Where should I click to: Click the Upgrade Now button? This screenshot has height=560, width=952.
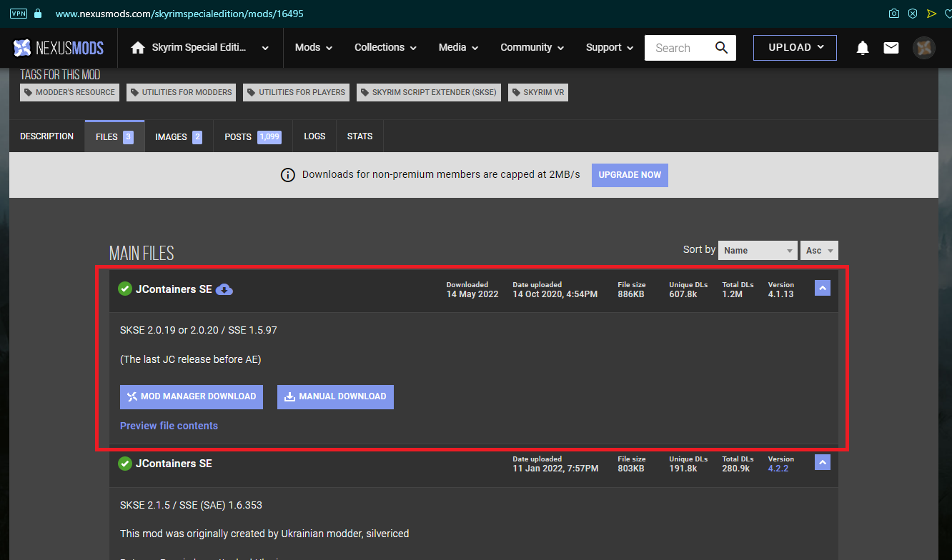click(630, 175)
